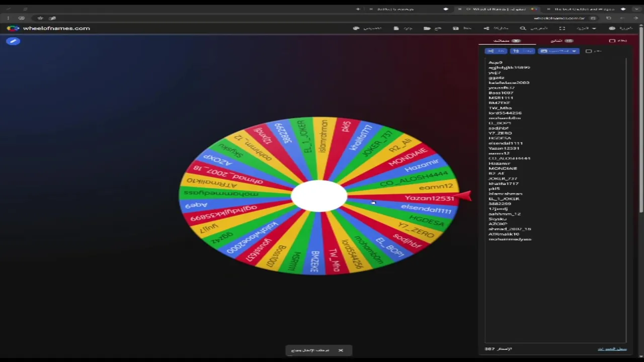
Task: Sort the entries with the sort button
Action: [x=522, y=51]
